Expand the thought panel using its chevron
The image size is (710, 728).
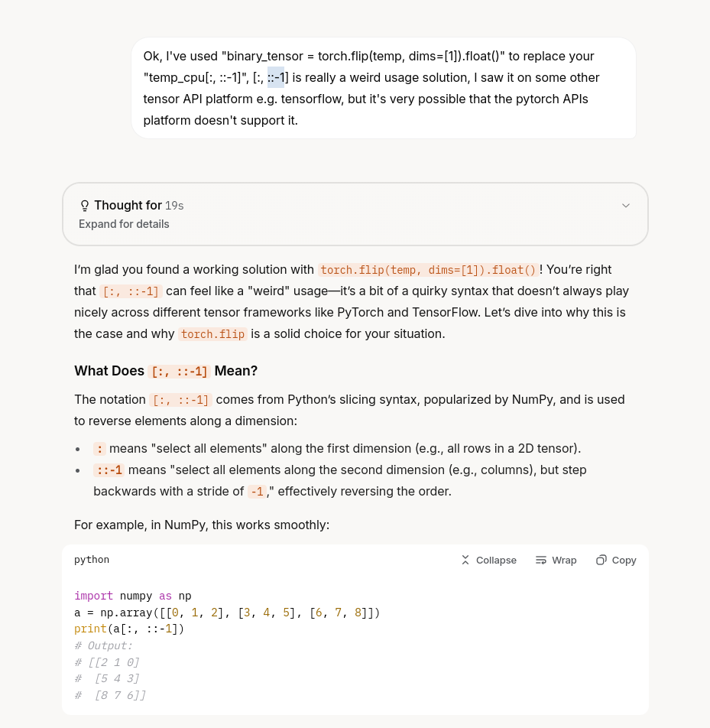click(x=626, y=206)
